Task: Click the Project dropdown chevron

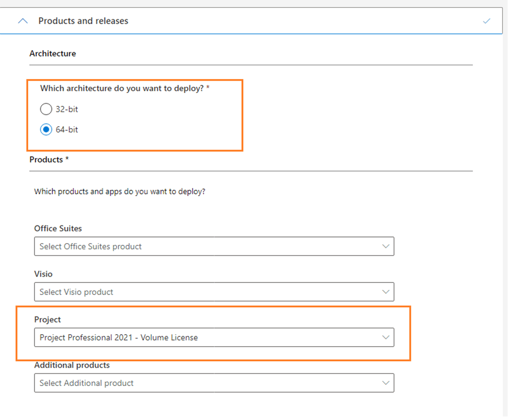Action: click(386, 337)
